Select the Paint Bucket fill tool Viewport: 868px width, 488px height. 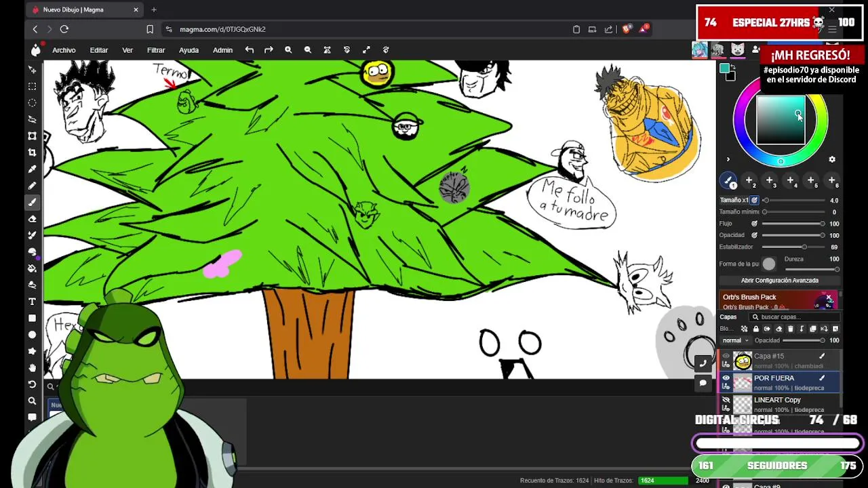tap(32, 268)
